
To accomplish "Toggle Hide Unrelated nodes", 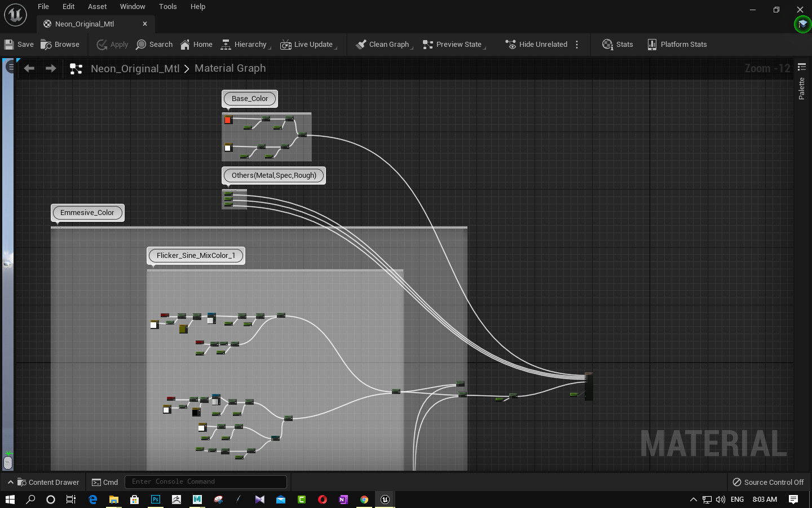I will tap(536, 45).
